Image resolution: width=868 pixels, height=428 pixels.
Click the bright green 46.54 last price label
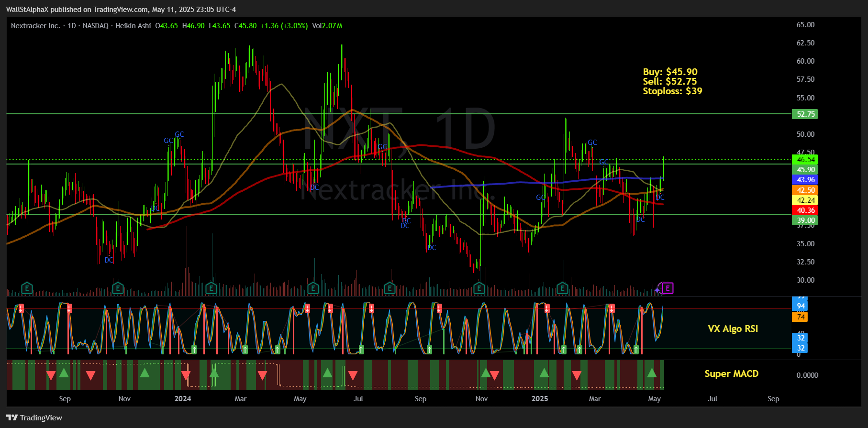coord(806,160)
